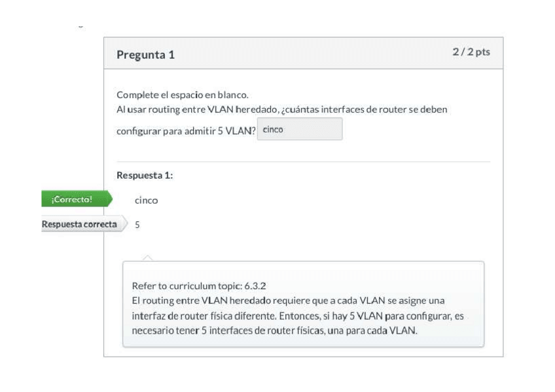Click the "Pregunta 1" heading
The width and height of the screenshot is (555, 392).
[x=145, y=55]
